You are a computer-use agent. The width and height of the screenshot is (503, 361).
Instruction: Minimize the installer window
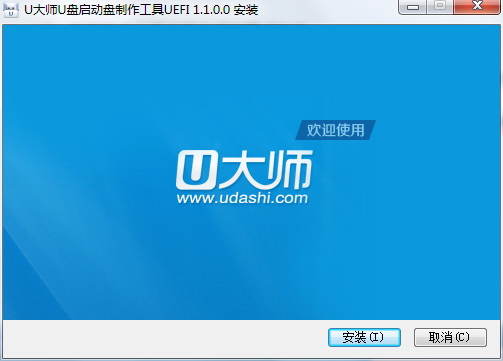(x=413, y=7)
